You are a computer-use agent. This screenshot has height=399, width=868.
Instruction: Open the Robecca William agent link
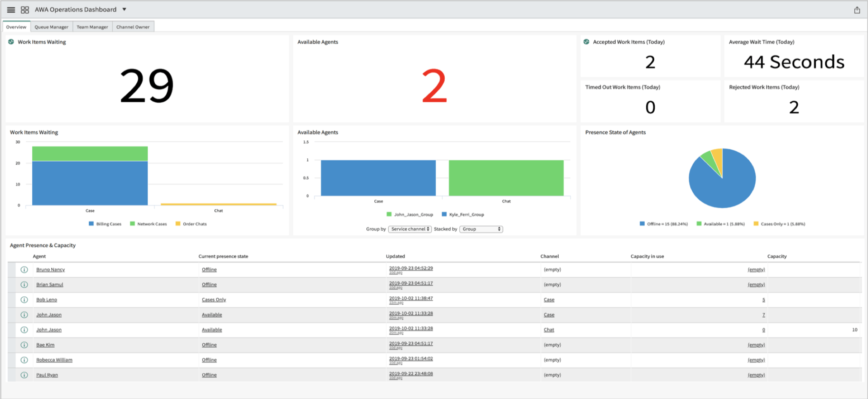pyautogui.click(x=54, y=360)
